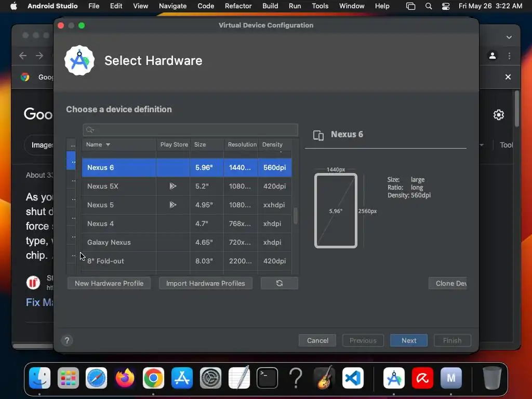Open the red antivirus dock app
The image size is (532, 399).
(422, 378)
